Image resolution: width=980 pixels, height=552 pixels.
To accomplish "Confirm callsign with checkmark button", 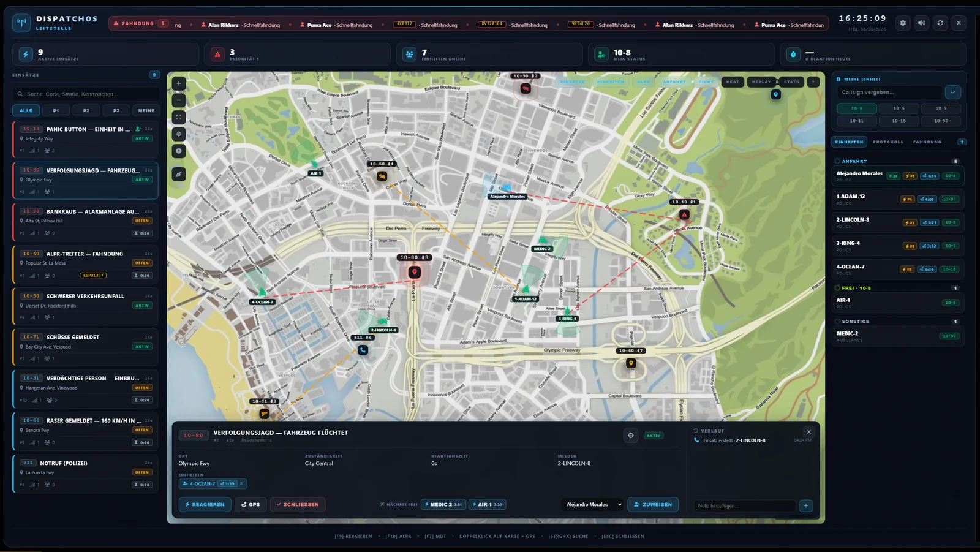I will point(953,92).
